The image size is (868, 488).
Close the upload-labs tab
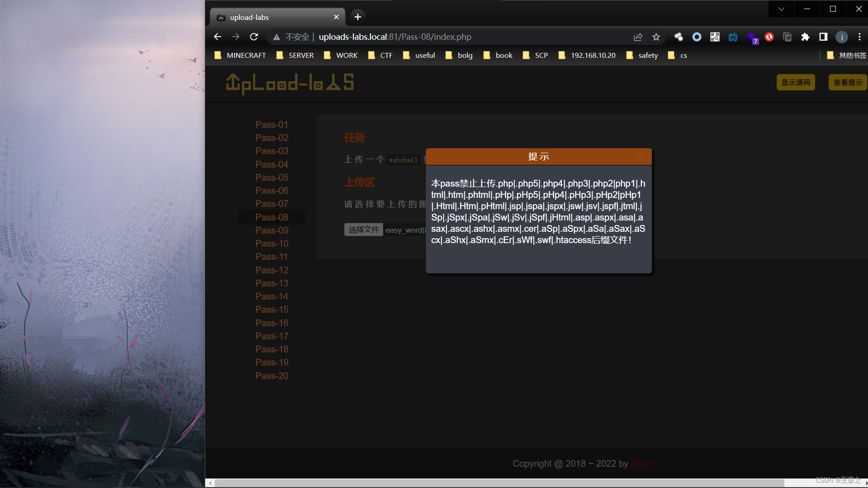tap(336, 17)
